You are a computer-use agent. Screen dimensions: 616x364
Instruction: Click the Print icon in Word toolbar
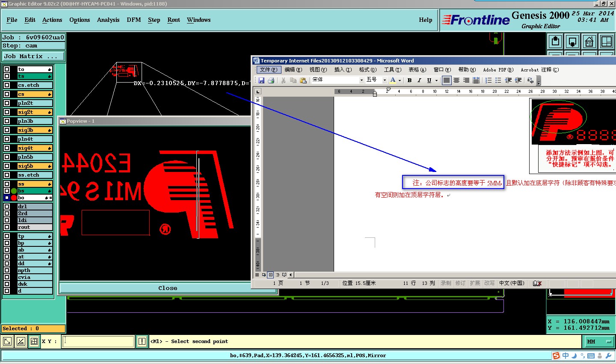271,80
